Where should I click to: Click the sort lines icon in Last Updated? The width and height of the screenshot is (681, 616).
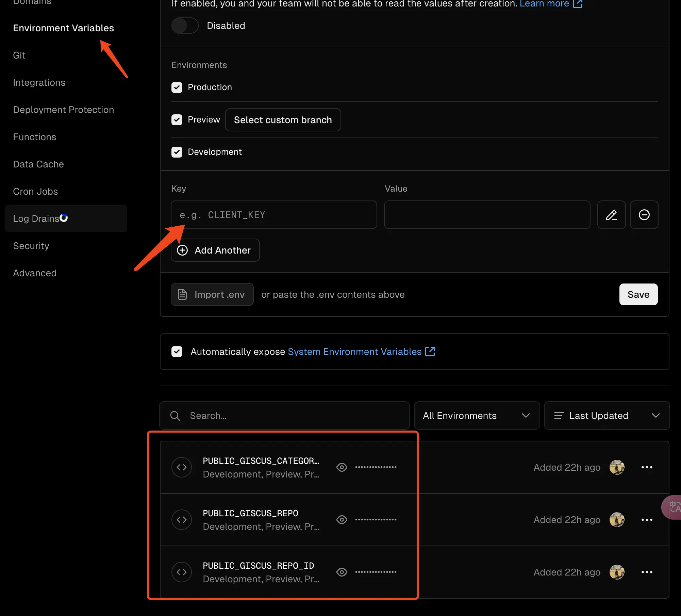[559, 416]
